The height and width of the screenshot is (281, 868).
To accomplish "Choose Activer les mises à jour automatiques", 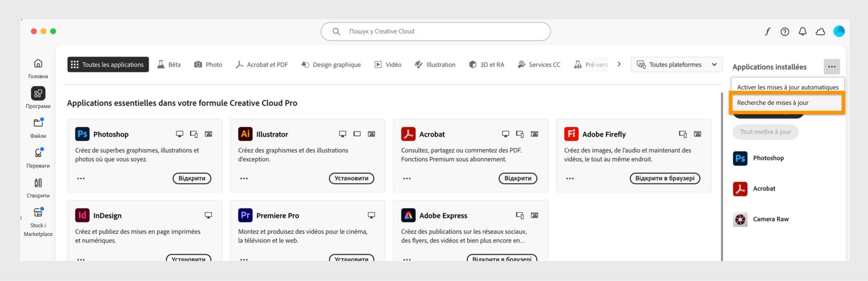I will [788, 87].
